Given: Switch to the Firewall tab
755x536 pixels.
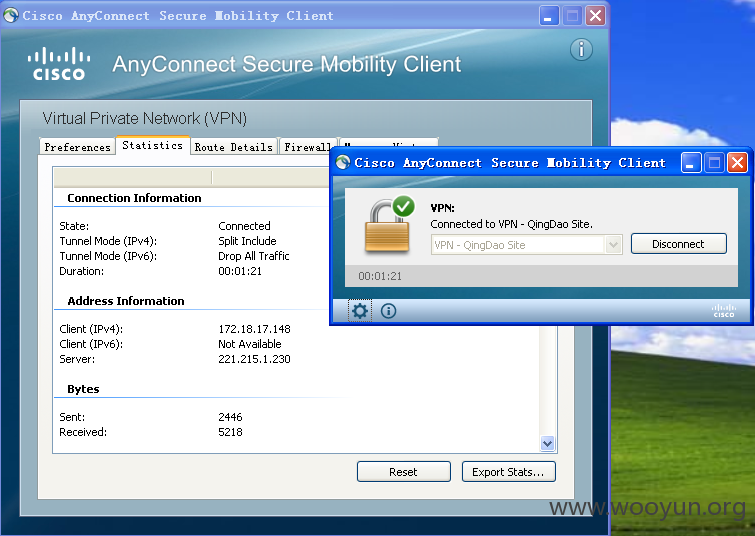Looking at the screenshot, I should tap(307, 147).
